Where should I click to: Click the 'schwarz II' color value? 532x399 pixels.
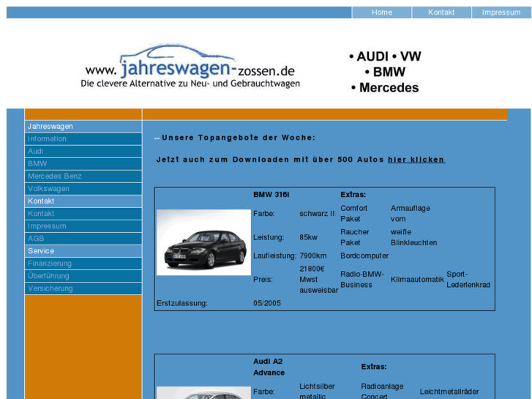(317, 214)
